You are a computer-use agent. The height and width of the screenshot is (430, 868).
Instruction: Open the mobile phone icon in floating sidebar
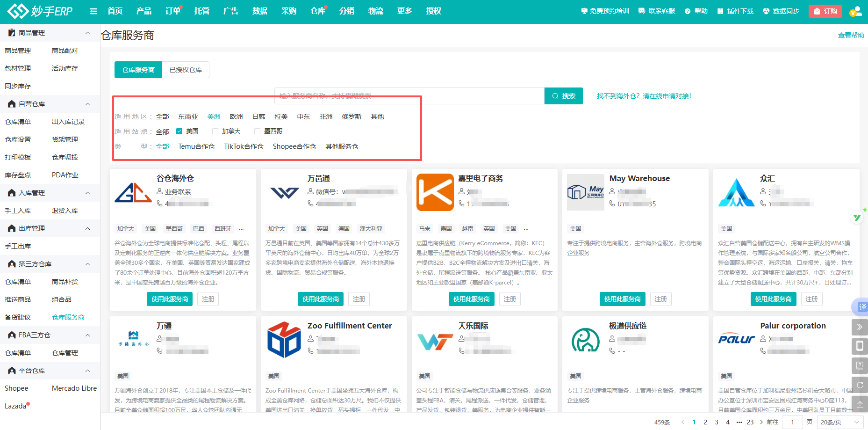coord(860,346)
